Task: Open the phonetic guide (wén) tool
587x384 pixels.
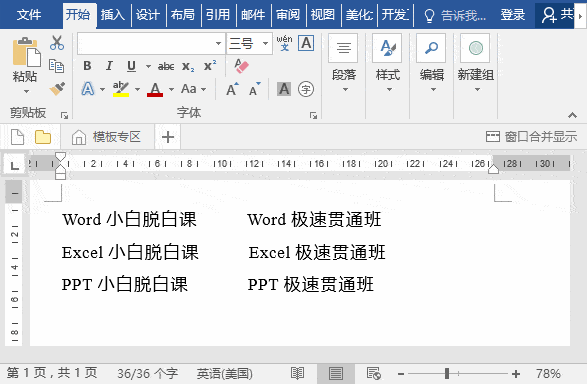Action: [285, 43]
